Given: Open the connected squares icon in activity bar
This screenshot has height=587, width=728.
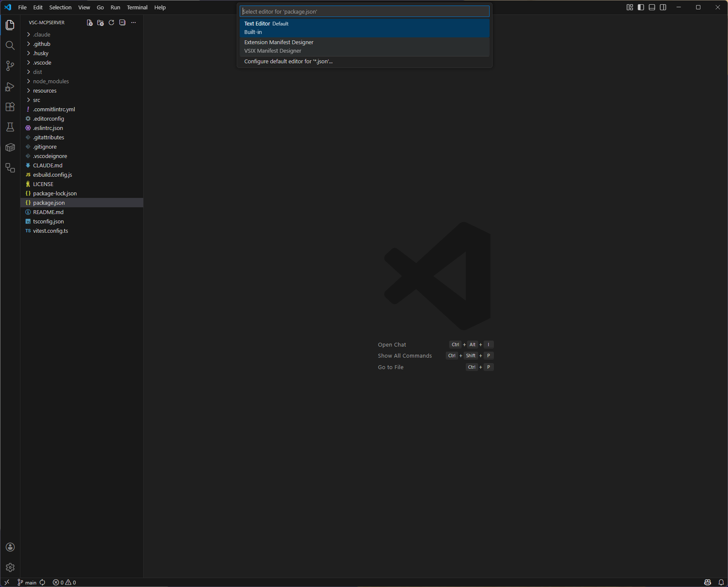Looking at the screenshot, I should click(10, 168).
